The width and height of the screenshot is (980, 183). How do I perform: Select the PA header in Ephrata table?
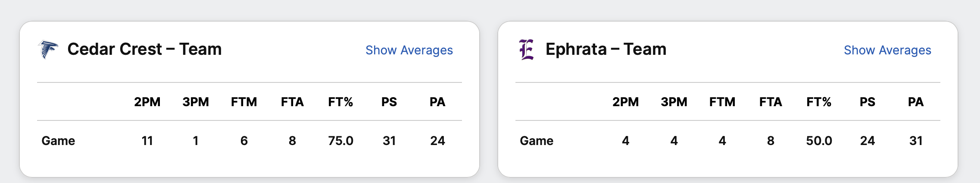coord(916,102)
